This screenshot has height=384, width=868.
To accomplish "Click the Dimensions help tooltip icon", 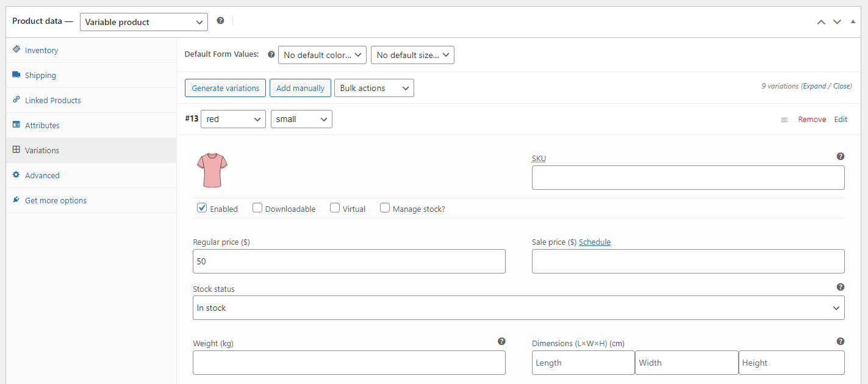I will (841, 341).
